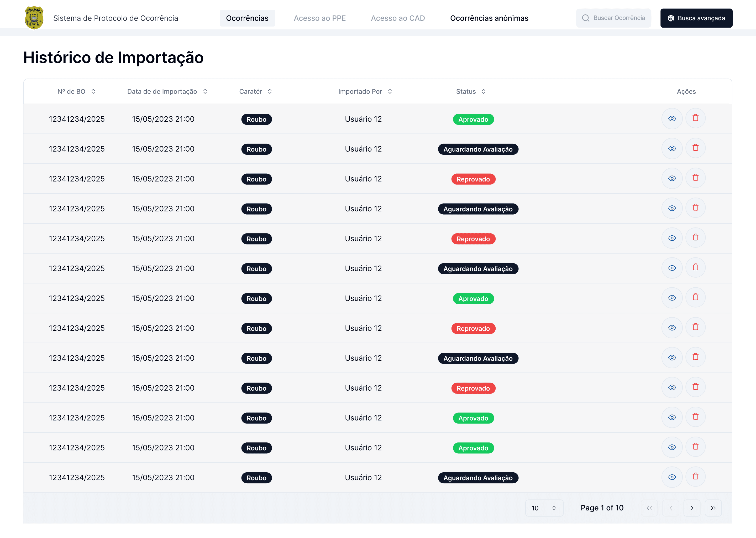Switch to Ocorrências anônimas tab
The image size is (756, 538).
[x=489, y=18]
